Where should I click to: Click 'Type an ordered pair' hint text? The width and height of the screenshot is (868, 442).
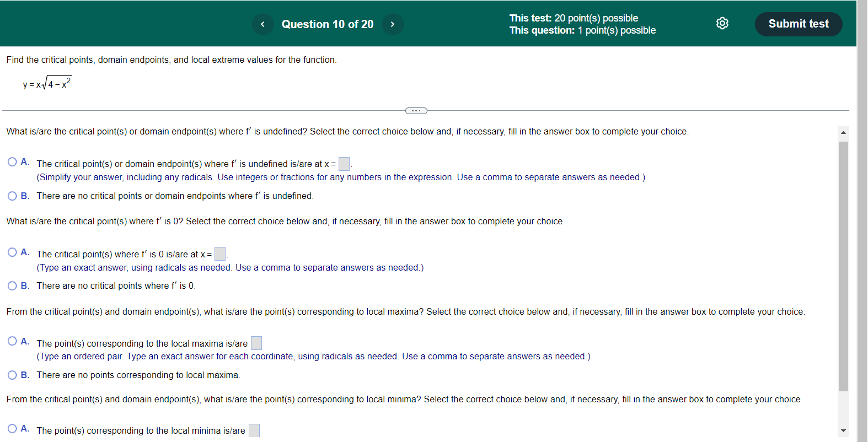(x=313, y=357)
